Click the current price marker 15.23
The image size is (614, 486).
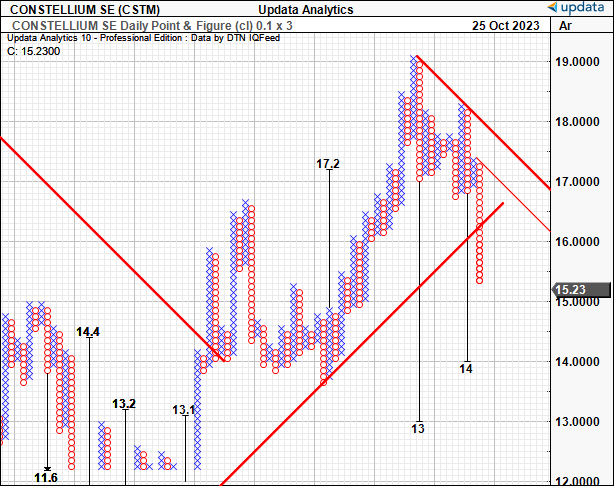(581, 290)
